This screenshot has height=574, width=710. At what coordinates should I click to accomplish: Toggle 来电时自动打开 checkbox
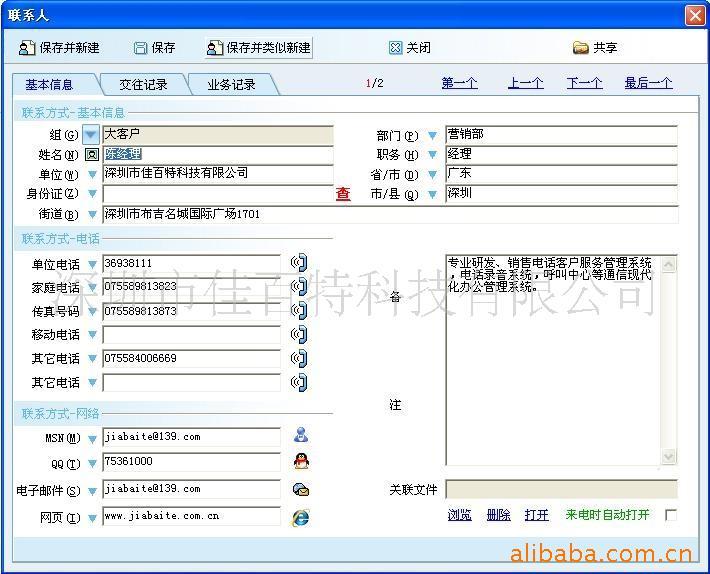[671, 515]
